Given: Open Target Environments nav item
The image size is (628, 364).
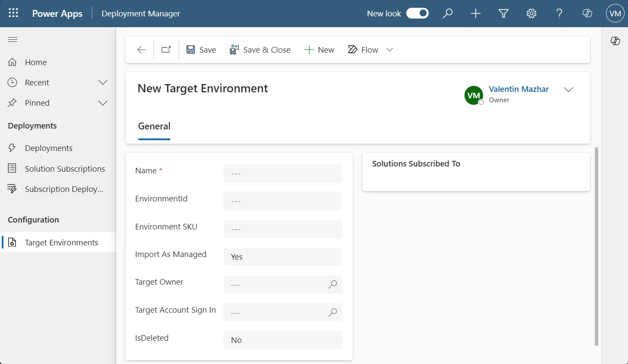Looking at the screenshot, I should click(58, 242).
